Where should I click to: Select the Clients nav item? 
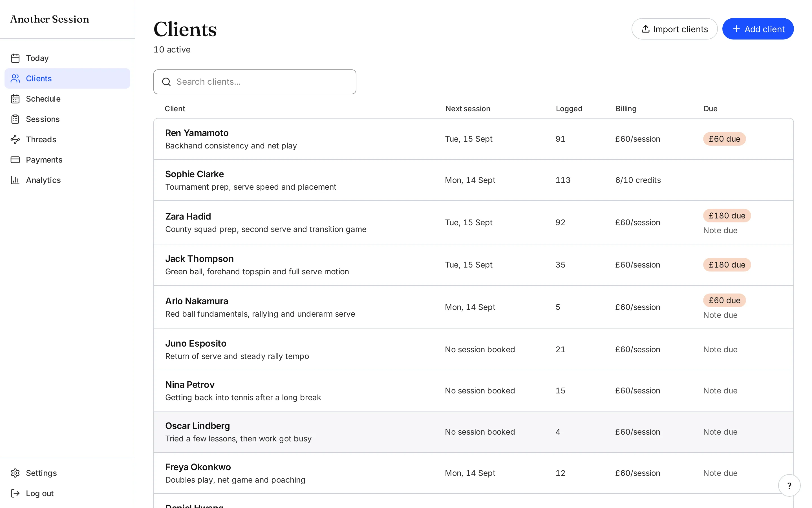click(x=67, y=79)
